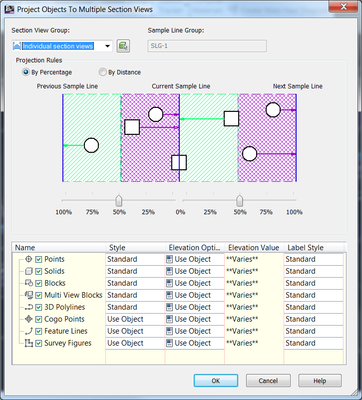The height and width of the screenshot is (400, 362).
Task: Click the Style column header
Action: (135, 248)
